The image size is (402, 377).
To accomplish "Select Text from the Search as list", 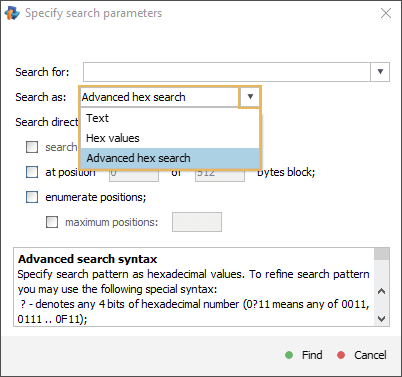I will [x=170, y=118].
